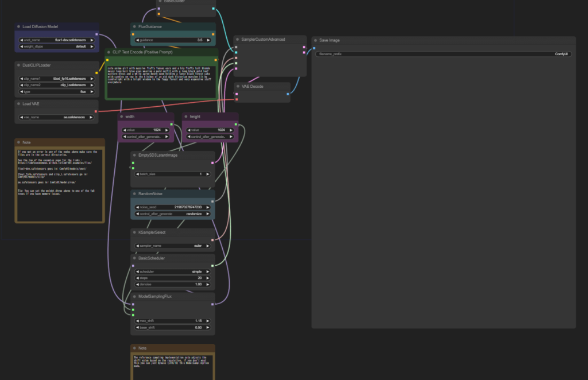Select the BasicScheduler node title
Viewport: 588px width, 380px height.
(x=152, y=258)
